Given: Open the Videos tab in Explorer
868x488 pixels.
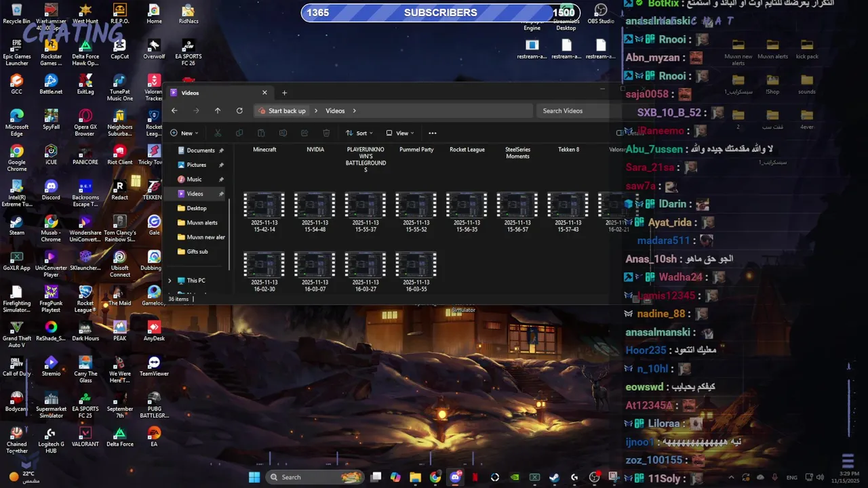Looking at the screenshot, I should click(219, 93).
